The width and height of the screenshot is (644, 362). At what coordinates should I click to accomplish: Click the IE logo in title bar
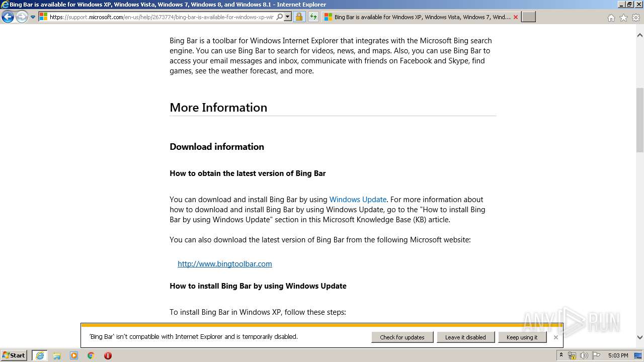(x=5, y=5)
